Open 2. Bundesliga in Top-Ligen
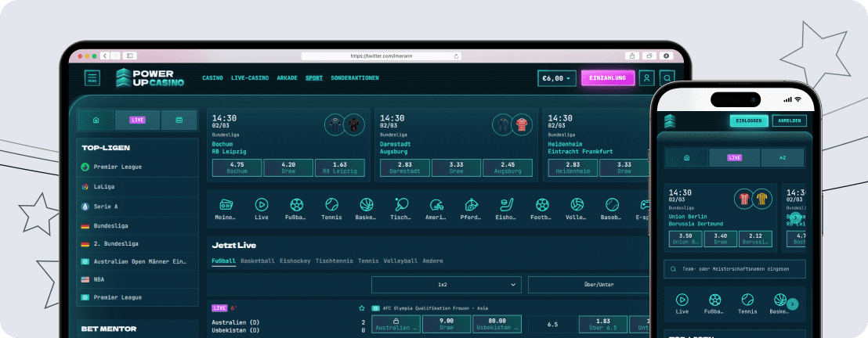This screenshot has width=868, height=338. pyautogui.click(x=137, y=243)
